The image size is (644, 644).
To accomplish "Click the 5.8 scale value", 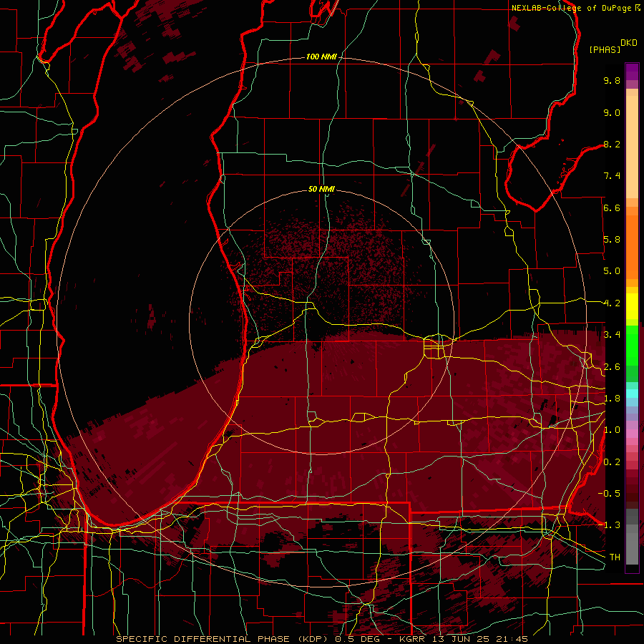I will (612, 240).
